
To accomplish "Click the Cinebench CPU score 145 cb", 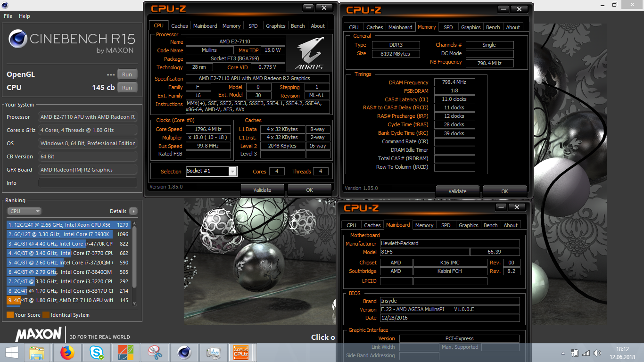I will pyautogui.click(x=103, y=88).
